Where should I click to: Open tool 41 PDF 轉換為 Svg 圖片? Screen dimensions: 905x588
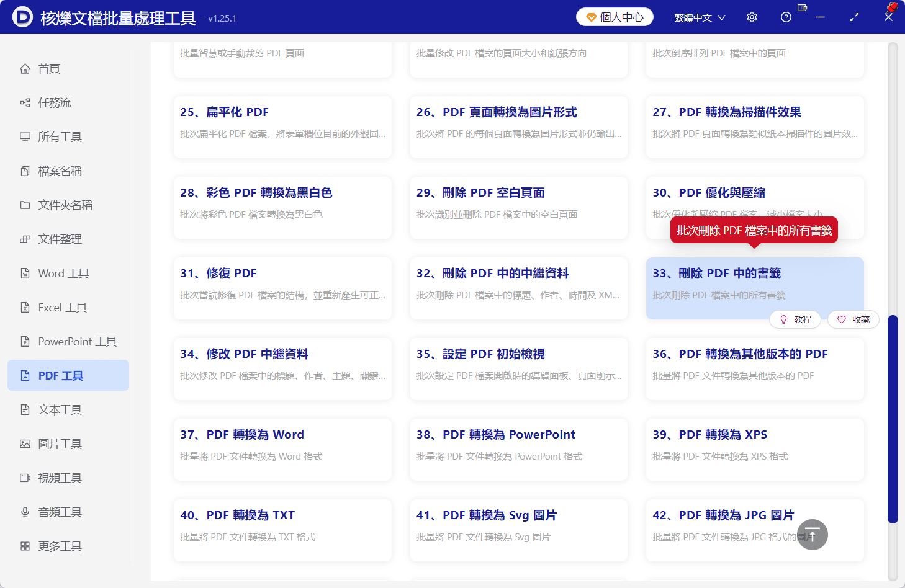[x=519, y=530]
